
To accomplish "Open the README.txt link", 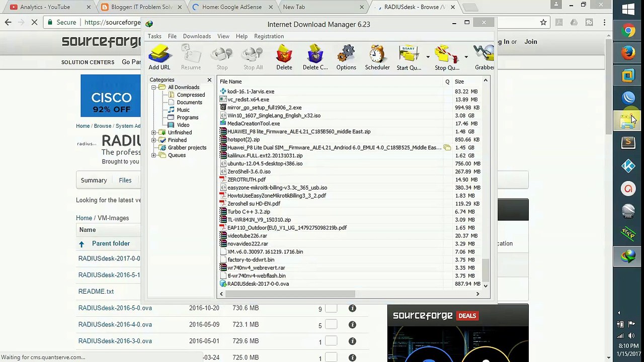I will pyautogui.click(x=96, y=292).
